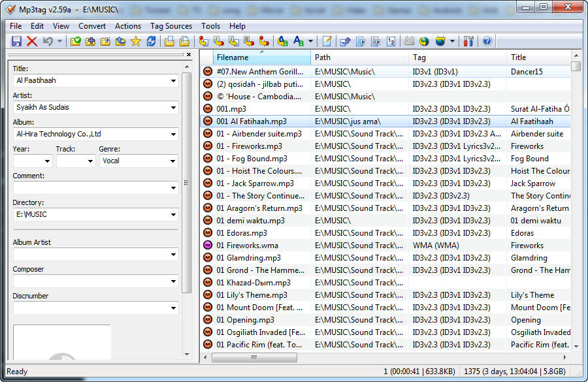Open the Composer field dropdown
This screenshot has width=588, height=382.
click(x=173, y=281)
